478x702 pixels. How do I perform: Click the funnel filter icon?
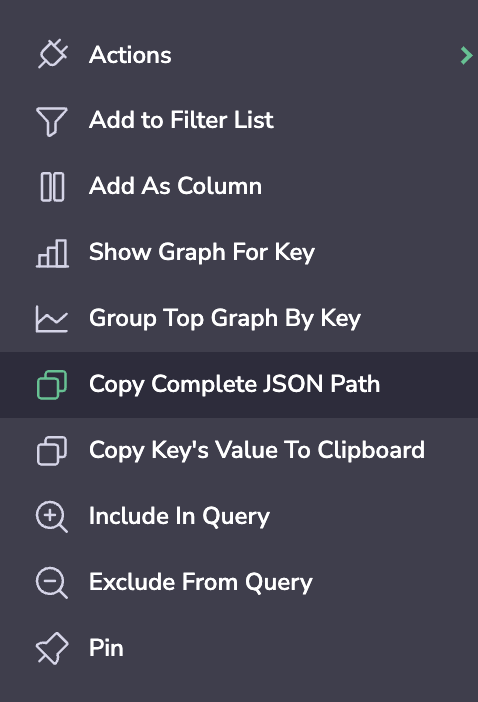52,121
